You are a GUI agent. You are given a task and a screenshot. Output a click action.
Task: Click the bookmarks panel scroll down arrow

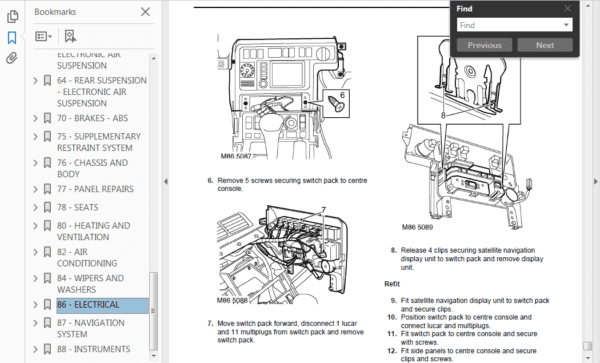tap(153, 356)
